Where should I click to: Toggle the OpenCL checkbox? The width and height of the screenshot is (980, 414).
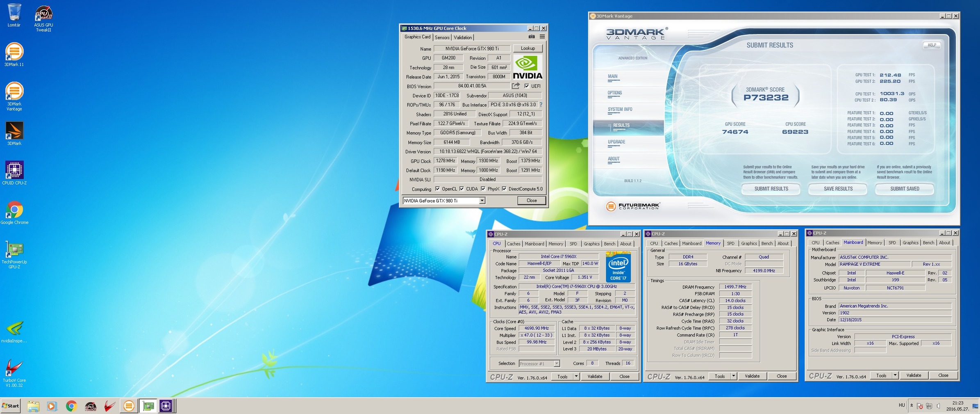[437, 189]
